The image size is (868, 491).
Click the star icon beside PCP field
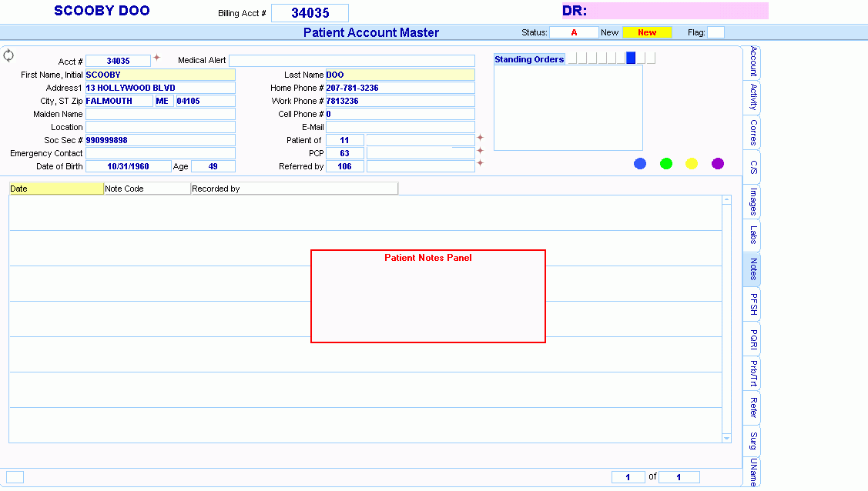tap(481, 151)
